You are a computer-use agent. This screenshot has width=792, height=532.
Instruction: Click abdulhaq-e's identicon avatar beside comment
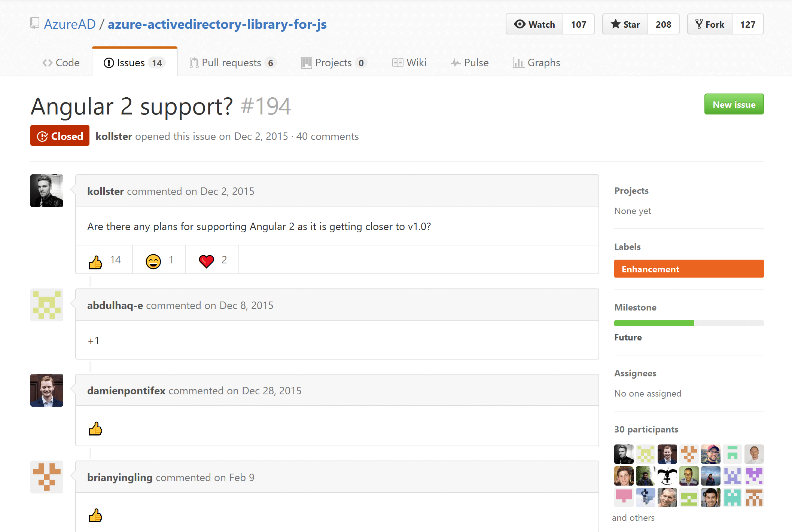47,305
